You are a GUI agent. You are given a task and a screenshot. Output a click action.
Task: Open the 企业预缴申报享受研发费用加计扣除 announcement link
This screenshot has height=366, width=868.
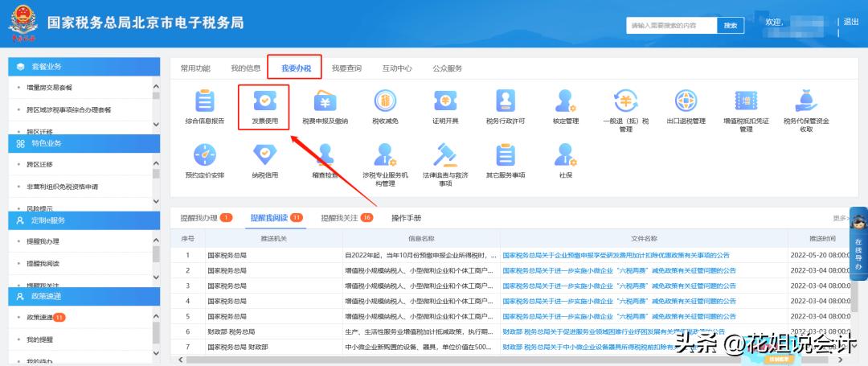click(x=616, y=255)
